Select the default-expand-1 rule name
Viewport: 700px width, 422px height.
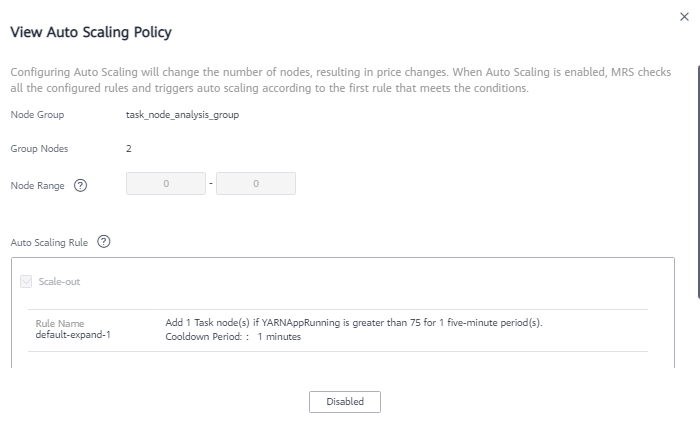click(73, 335)
